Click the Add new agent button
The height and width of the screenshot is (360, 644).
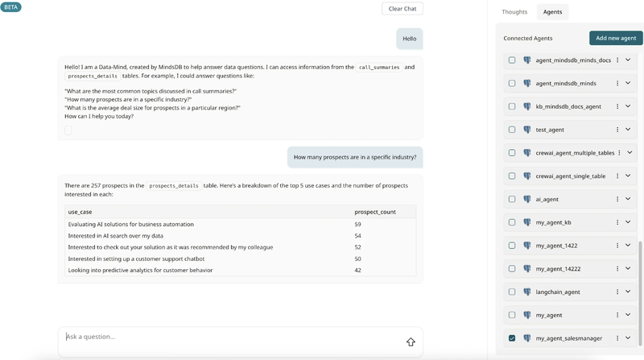tap(616, 38)
